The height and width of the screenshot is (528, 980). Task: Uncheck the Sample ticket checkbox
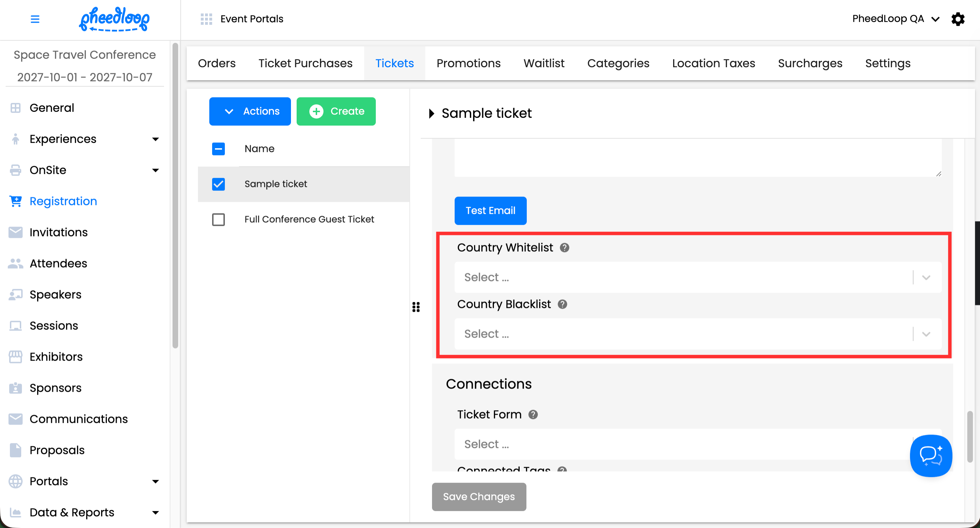[218, 184]
